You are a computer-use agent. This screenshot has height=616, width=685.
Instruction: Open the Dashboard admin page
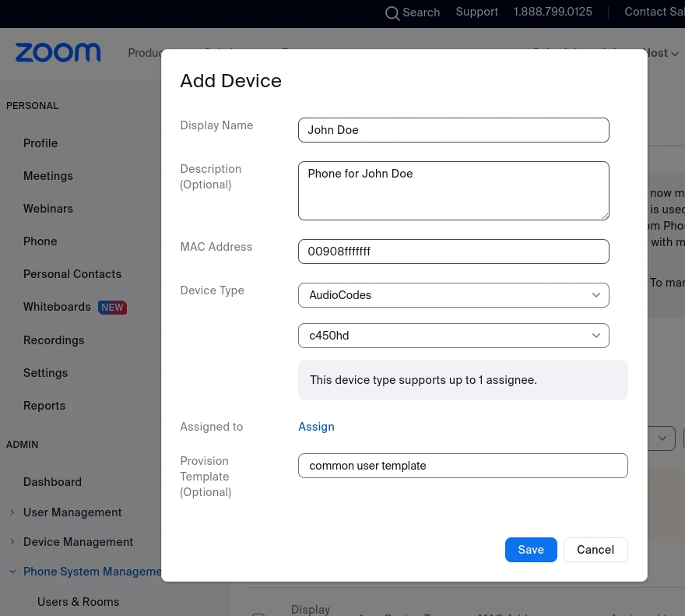(x=52, y=482)
